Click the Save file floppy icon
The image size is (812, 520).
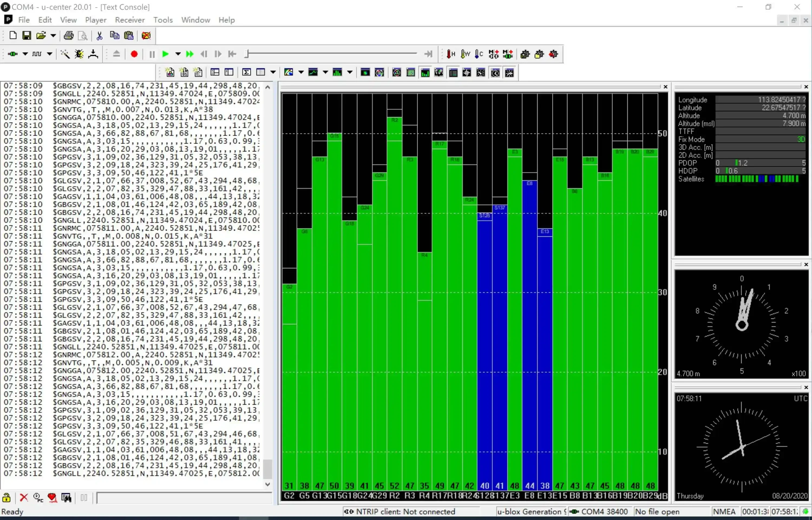pos(27,35)
